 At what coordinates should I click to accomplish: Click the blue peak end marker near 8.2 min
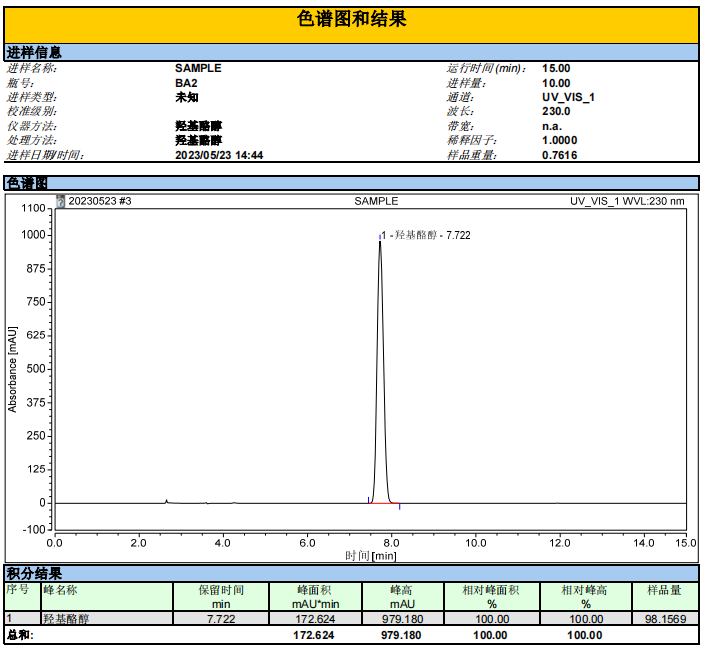pos(400,506)
